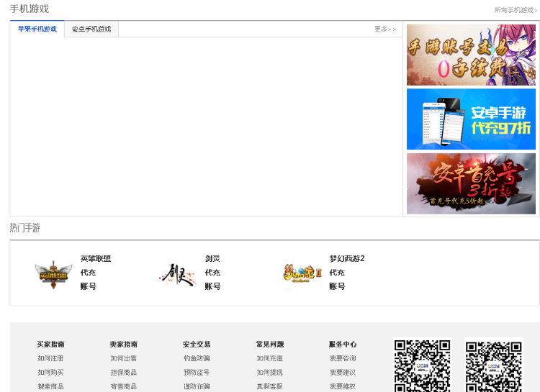This screenshot has width=540, height=392.
Task: Click the 搜索商品 footer link
Action: pyautogui.click(x=50, y=386)
